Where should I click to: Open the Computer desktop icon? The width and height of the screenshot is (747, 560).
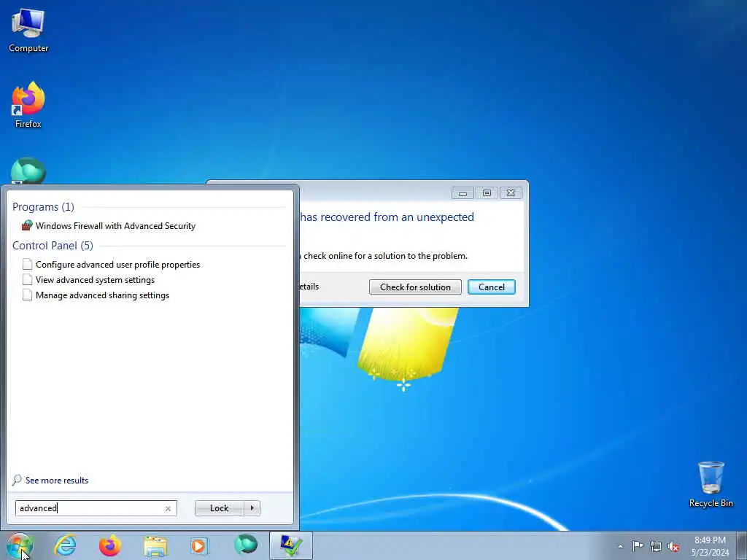tap(28, 30)
